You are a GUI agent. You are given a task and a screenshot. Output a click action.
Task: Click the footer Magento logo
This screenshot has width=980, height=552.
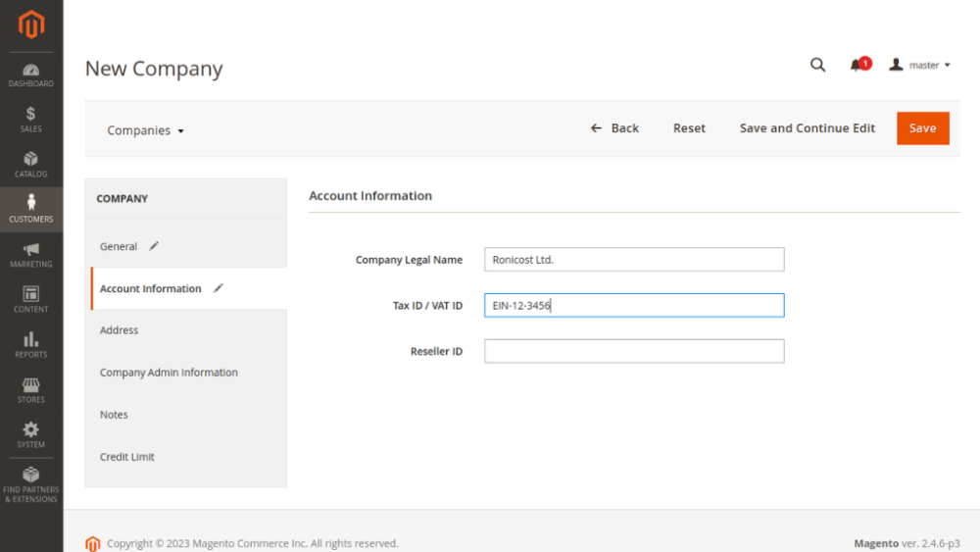92,543
